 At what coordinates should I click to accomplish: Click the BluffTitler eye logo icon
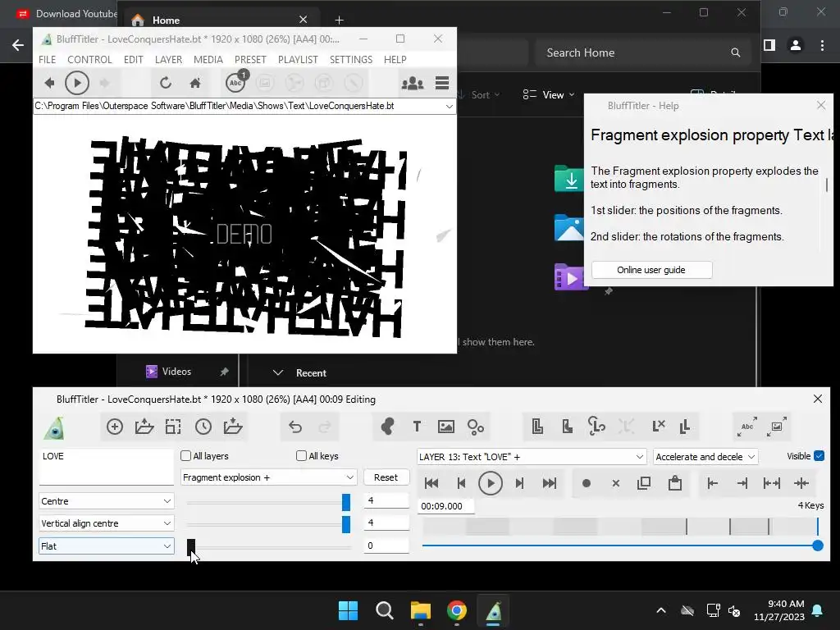coord(54,427)
